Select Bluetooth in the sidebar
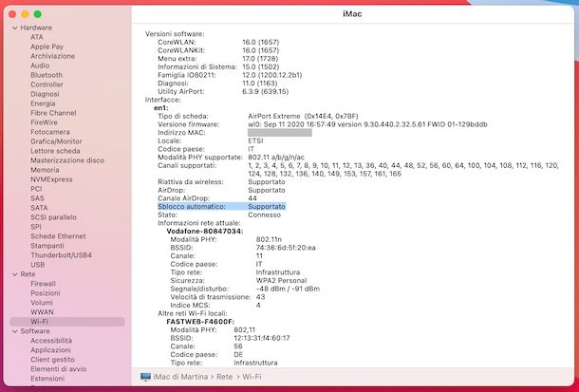 click(x=47, y=75)
